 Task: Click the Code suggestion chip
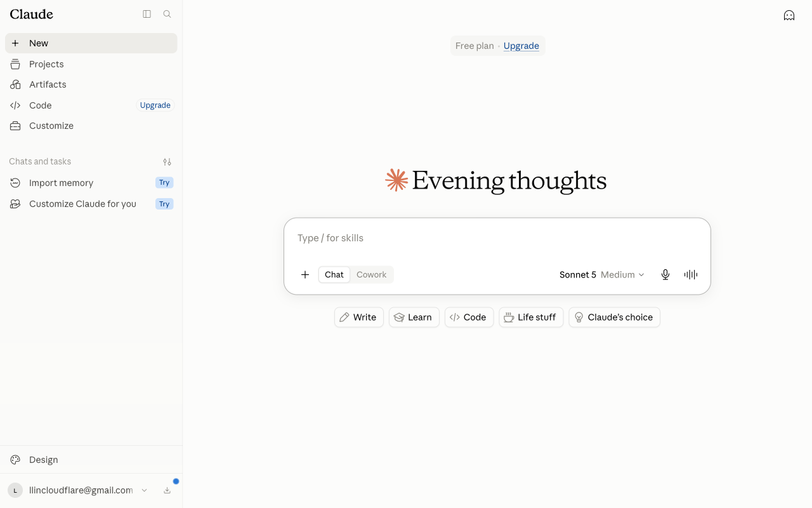[x=469, y=317]
